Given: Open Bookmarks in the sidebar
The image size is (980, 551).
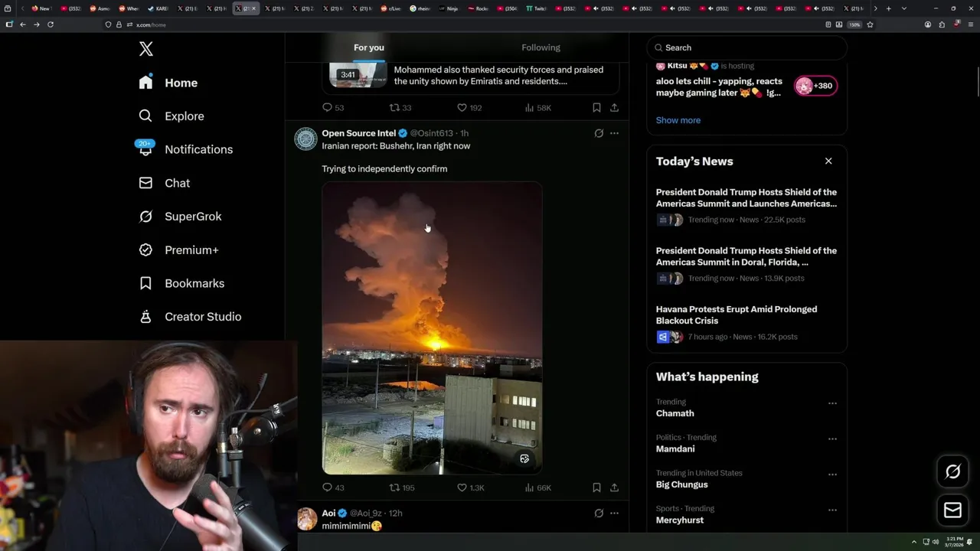Looking at the screenshot, I should pyautogui.click(x=181, y=283).
